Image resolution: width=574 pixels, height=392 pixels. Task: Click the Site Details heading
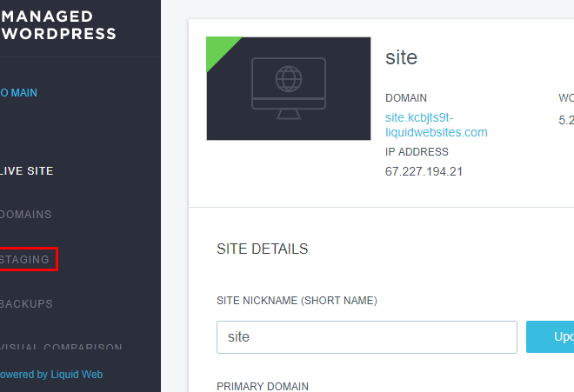coord(263,249)
